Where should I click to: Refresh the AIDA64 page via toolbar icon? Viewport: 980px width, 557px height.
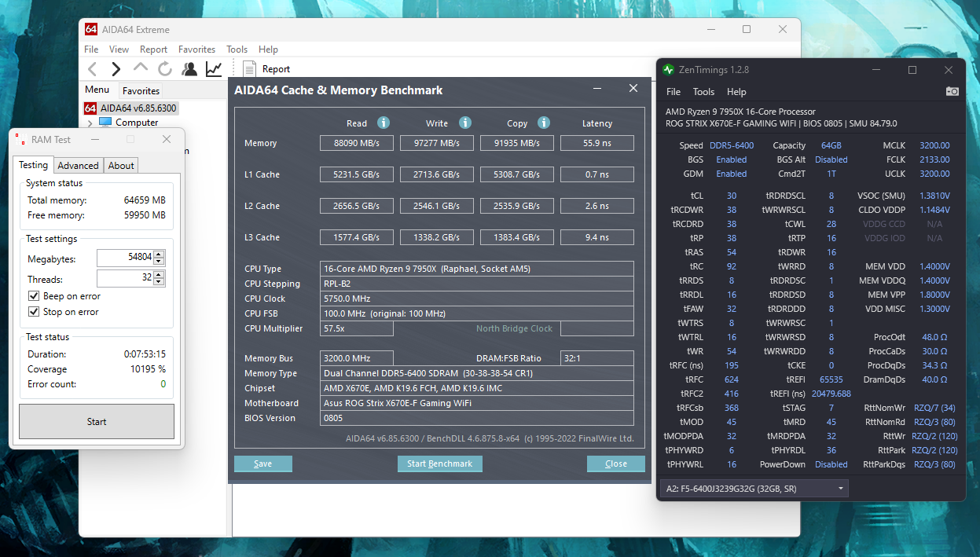pos(165,69)
